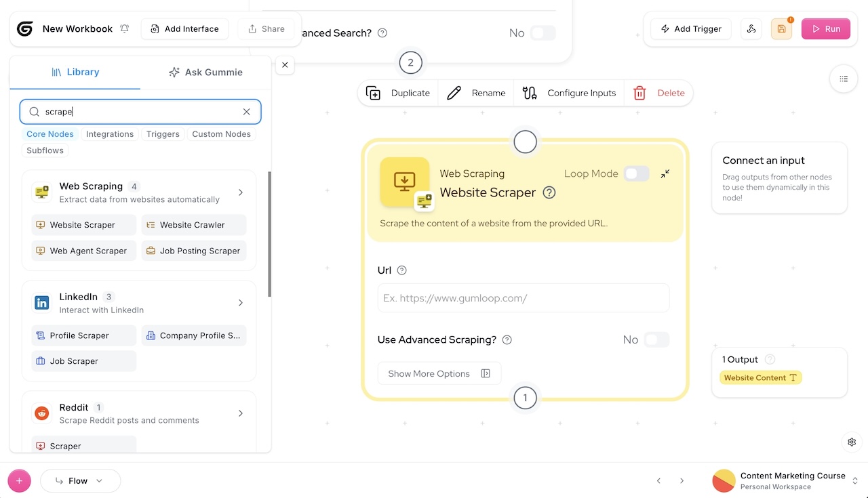This screenshot has height=498, width=868.
Task: Click the New Workbook title
Action: coord(77,28)
